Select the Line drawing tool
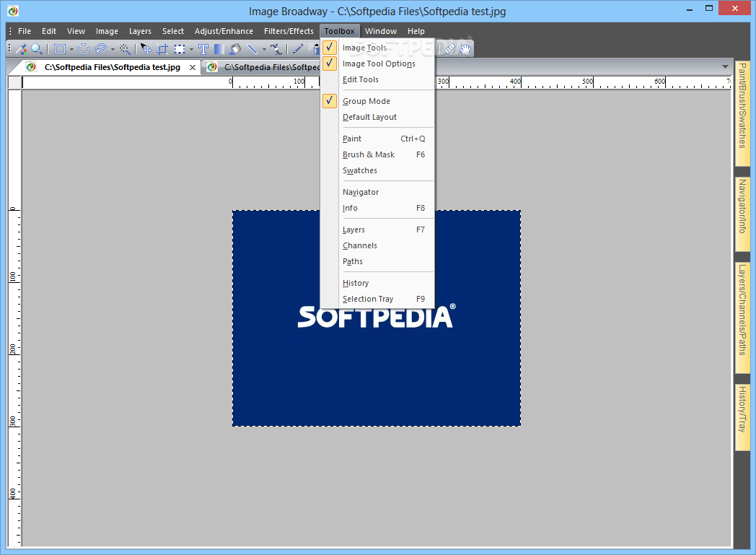The width and height of the screenshot is (756, 555). [x=252, y=48]
